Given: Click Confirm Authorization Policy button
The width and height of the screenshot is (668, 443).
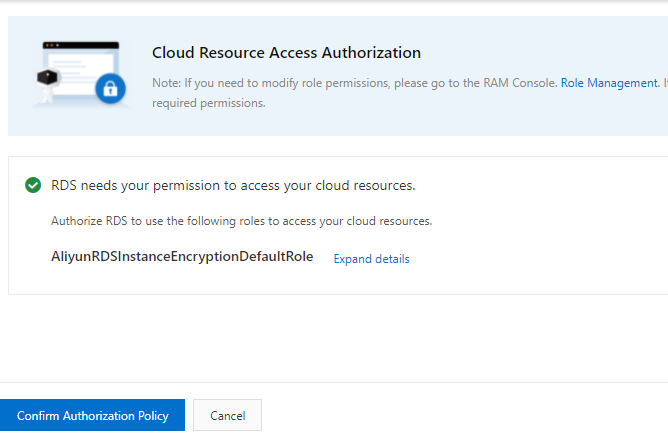Looking at the screenshot, I should coord(92,415).
